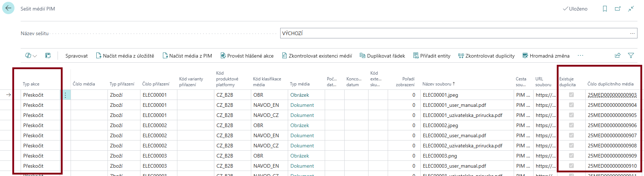This screenshot has height=176, width=644.
Task: Click Načíst média z úložiště action
Action: [x=125, y=56]
